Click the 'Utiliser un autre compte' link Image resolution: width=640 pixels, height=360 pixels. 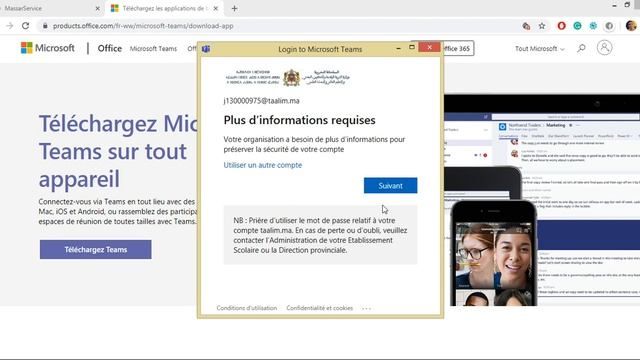click(262, 165)
